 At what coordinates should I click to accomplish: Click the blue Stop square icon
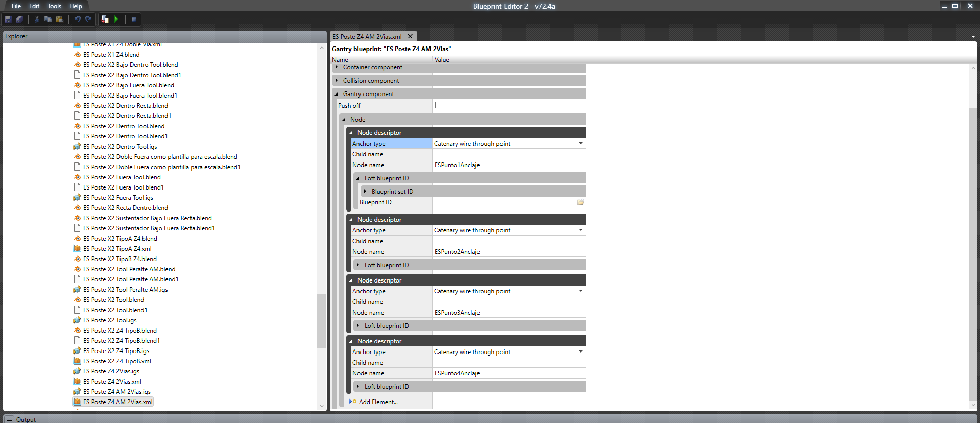click(x=134, y=19)
